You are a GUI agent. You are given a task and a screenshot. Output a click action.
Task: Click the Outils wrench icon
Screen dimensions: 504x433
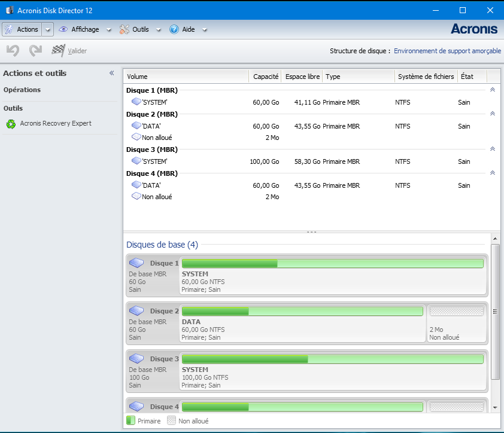124,29
